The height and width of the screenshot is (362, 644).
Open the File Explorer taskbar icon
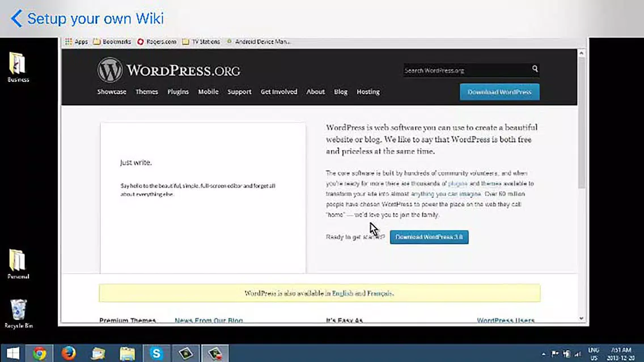point(128,354)
